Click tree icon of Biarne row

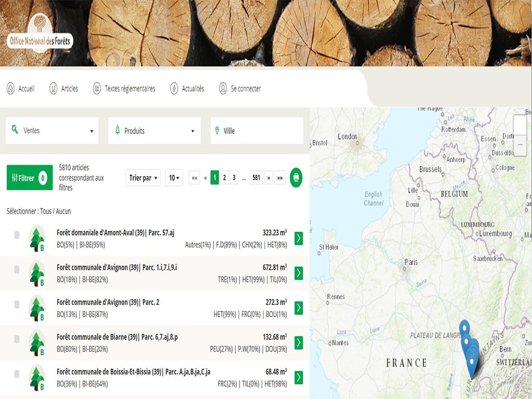(37, 343)
